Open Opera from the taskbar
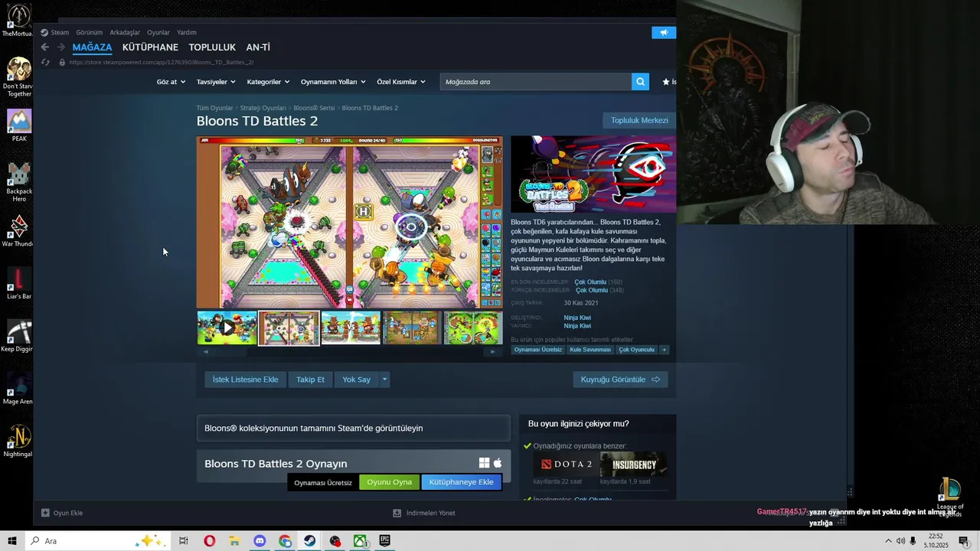The image size is (980, 551). [x=209, y=541]
